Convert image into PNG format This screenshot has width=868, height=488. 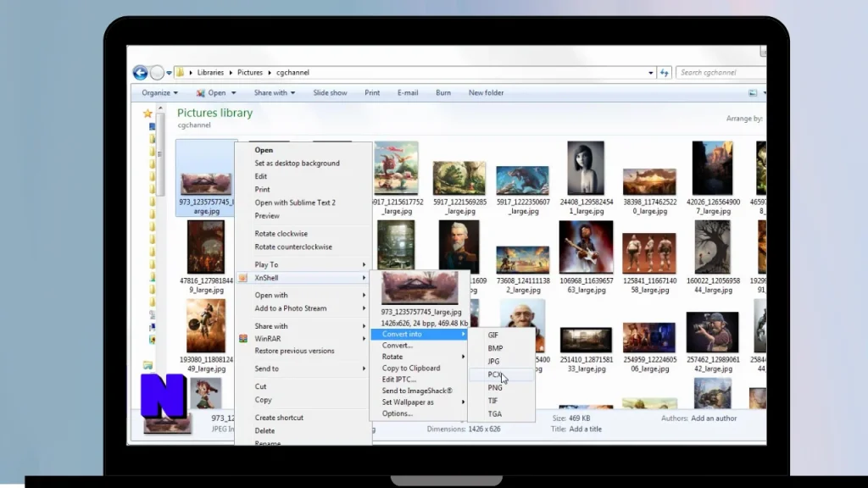tap(495, 388)
